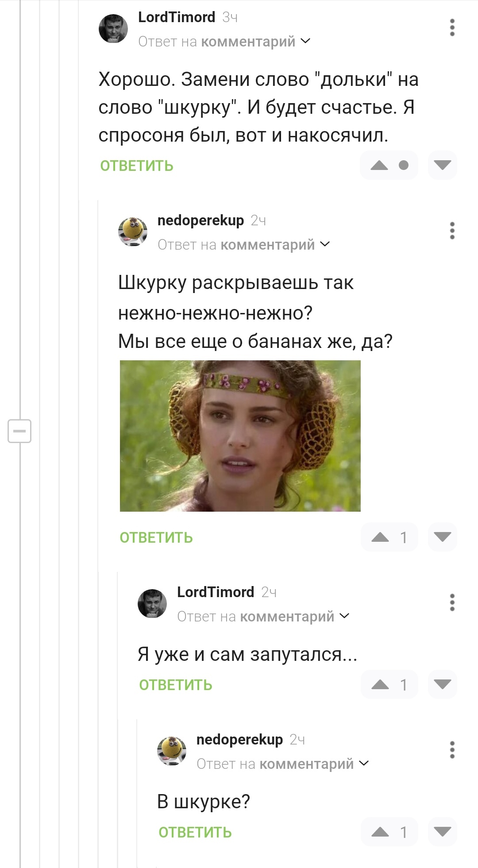The height and width of the screenshot is (868, 478).
Task: Downvote the "Я уже и сам запутался" comment
Action: pyautogui.click(x=442, y=685)
